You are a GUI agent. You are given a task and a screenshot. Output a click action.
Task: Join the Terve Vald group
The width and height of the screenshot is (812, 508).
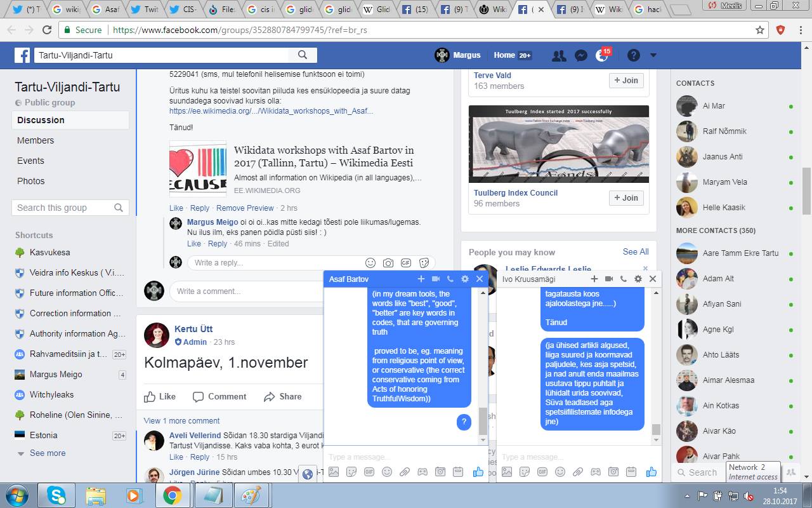(x=626, y=81)
